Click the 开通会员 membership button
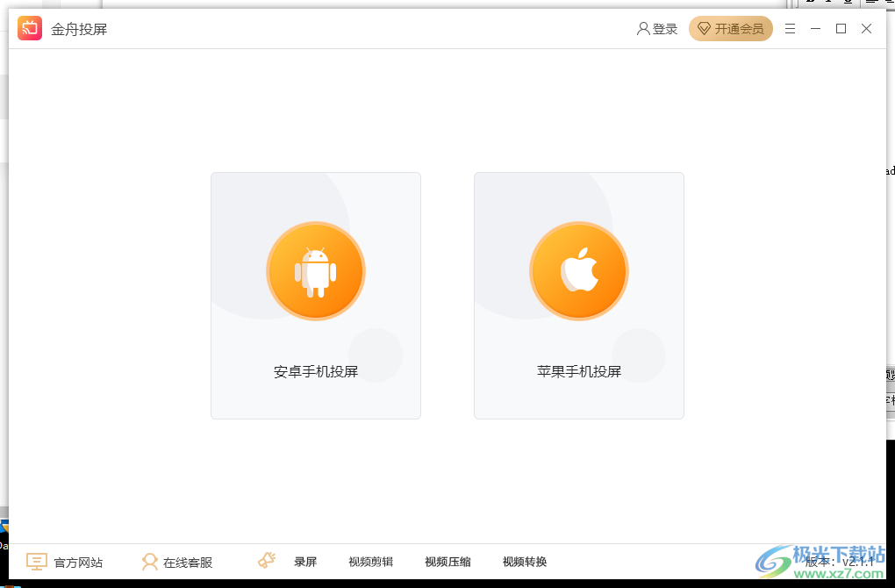The height and width of the screenshot is (588, 895). click(x=731, y=29)
